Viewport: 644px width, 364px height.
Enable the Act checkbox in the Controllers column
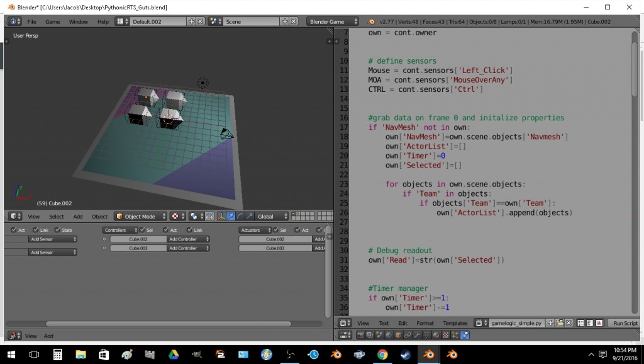coord(165,230)
